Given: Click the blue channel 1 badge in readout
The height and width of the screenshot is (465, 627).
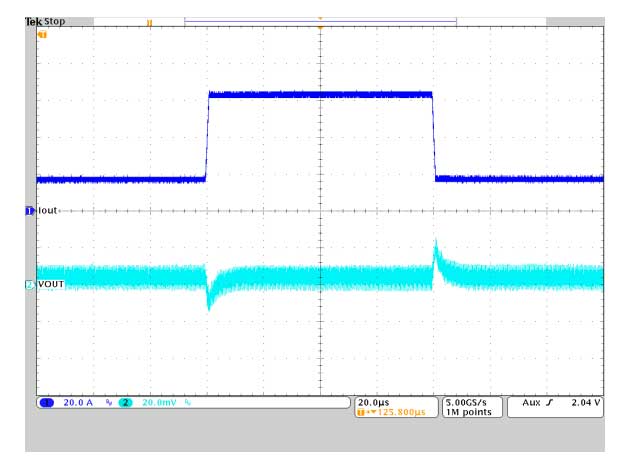Looking at the screenshot, I should pos(47,403).
